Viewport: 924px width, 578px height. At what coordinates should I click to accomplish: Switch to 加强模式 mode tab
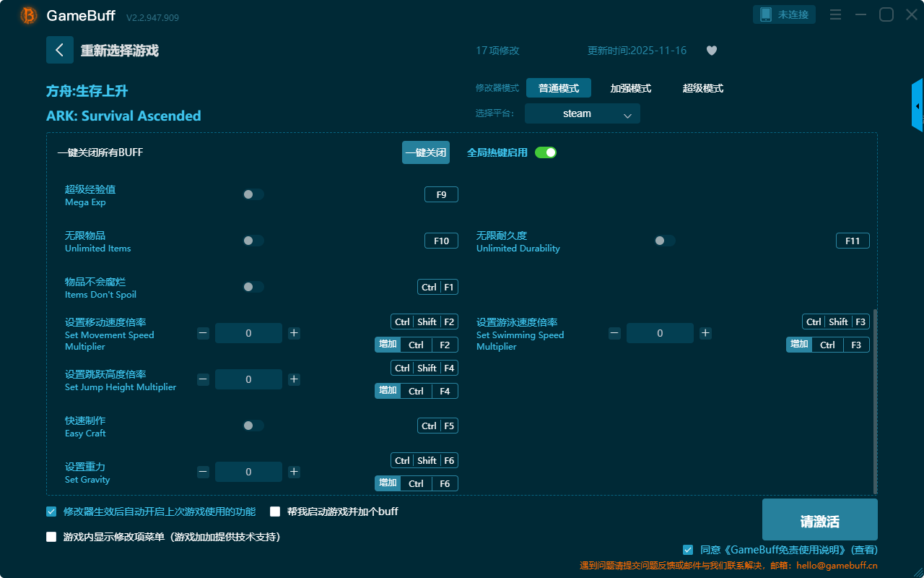[630, 88]
